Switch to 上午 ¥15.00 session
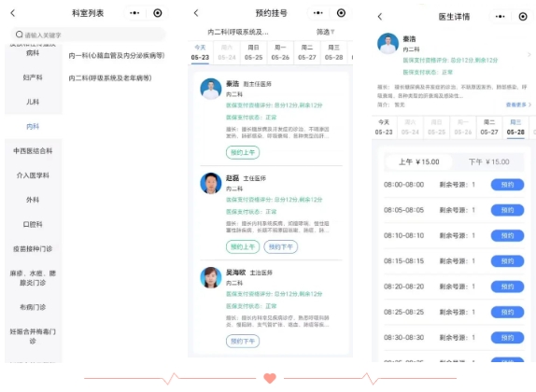 418,161
